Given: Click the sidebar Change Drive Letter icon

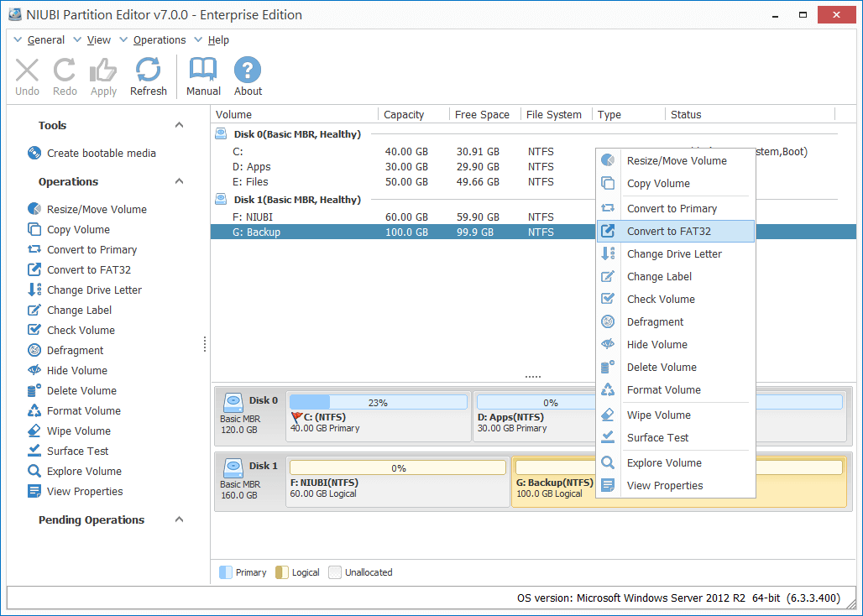Looking at the screenshot, I should click(34, 290).
